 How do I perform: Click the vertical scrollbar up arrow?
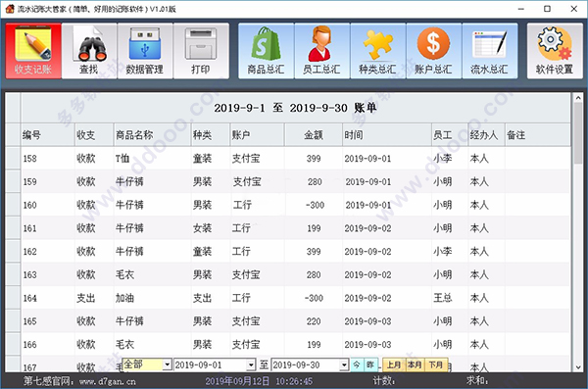[578, 98]
